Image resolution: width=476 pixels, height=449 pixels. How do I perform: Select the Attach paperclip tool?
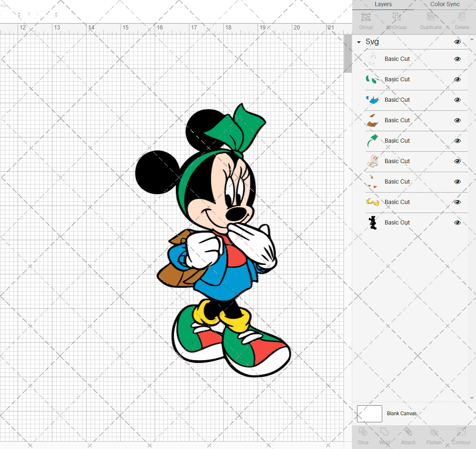click(408, 432)
